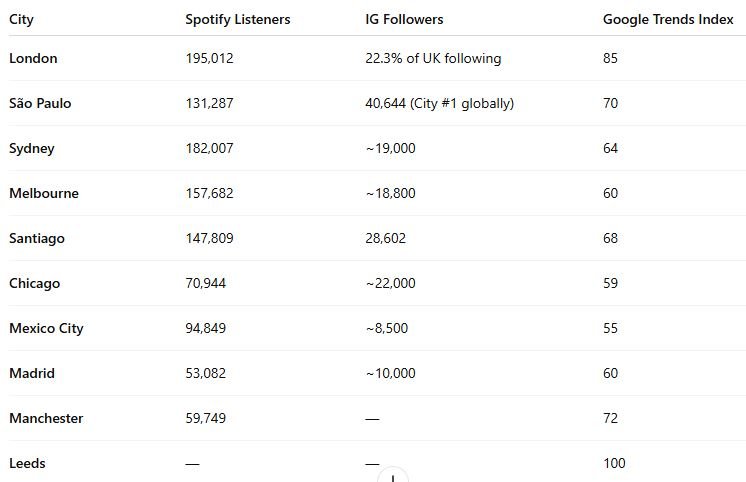The width and height of the screenshot is (746, 482).
Task: Click the scroll-down arrow button
Action: 393,476
